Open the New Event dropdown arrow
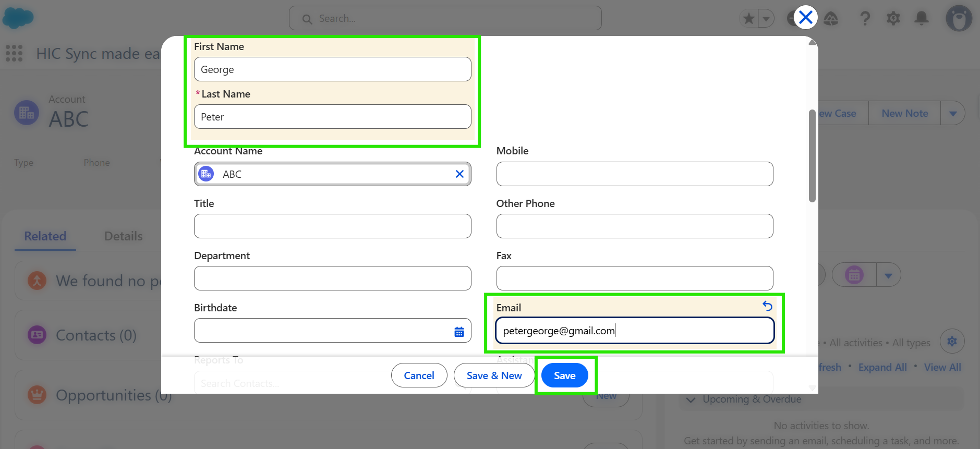 889,275
